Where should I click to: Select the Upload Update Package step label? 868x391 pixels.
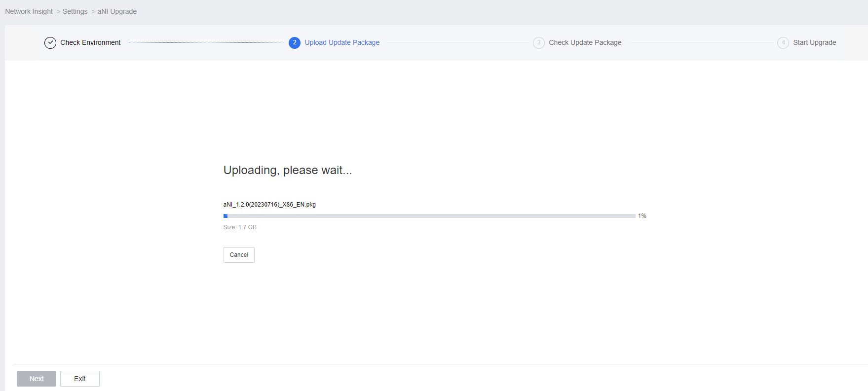point(342,43)
